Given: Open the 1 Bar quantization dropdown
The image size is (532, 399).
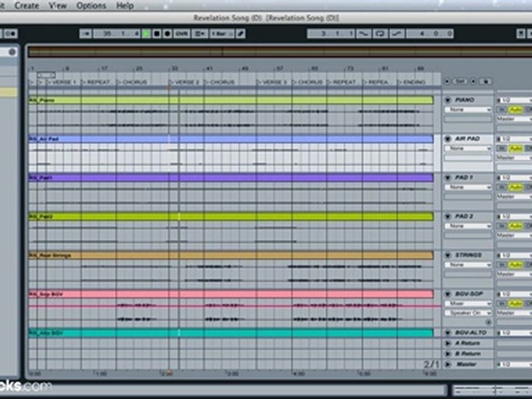Looking at the screenshot, I should click(x=222, y=34).
